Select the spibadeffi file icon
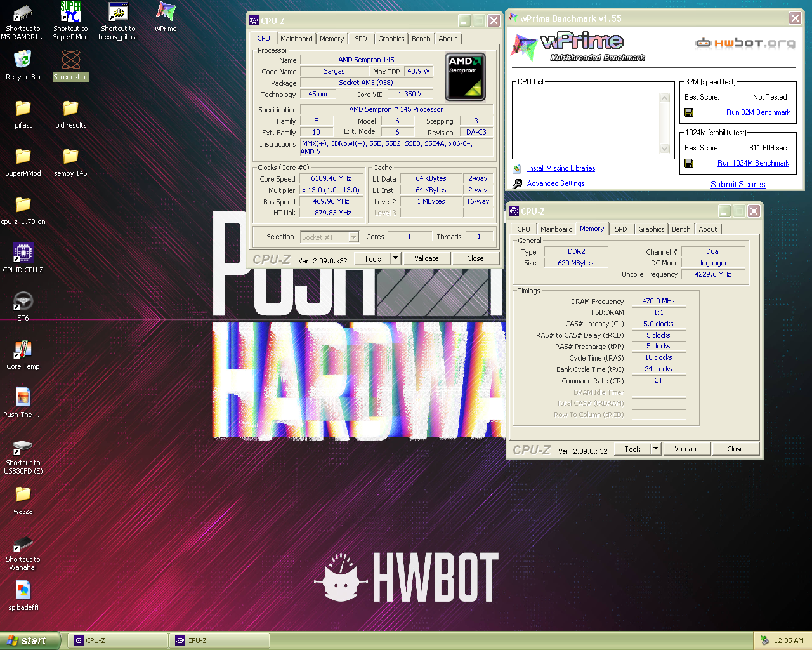Image resolution: width=812 pixels, height=650 pixels. [x=23, y=591]
